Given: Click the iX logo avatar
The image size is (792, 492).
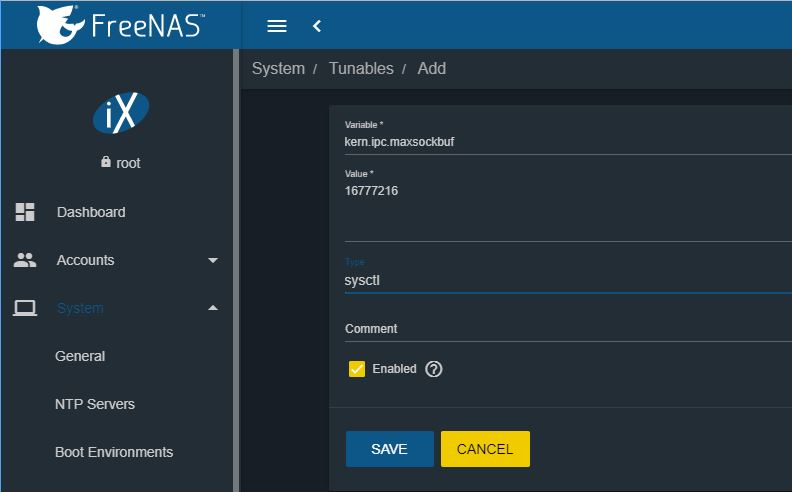Looking at the screenshot, I should coord(120,114).
